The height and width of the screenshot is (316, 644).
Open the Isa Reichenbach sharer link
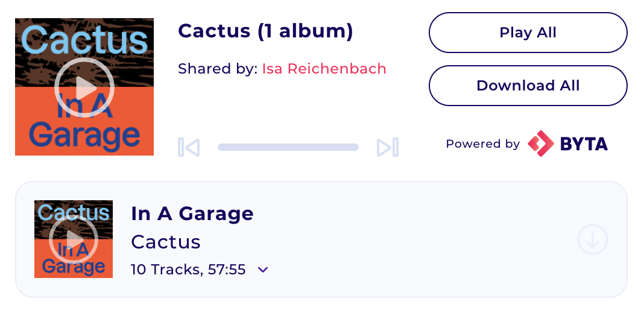(x=324, y=69)
